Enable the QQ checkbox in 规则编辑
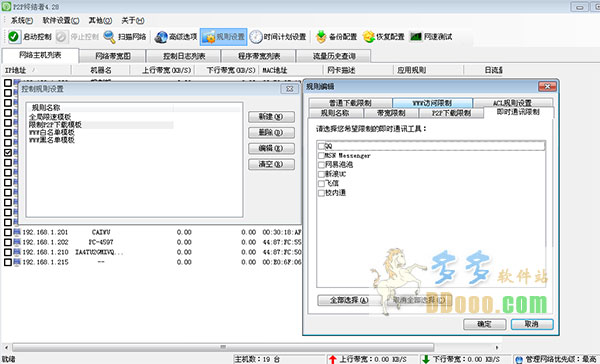 (321, 146)
